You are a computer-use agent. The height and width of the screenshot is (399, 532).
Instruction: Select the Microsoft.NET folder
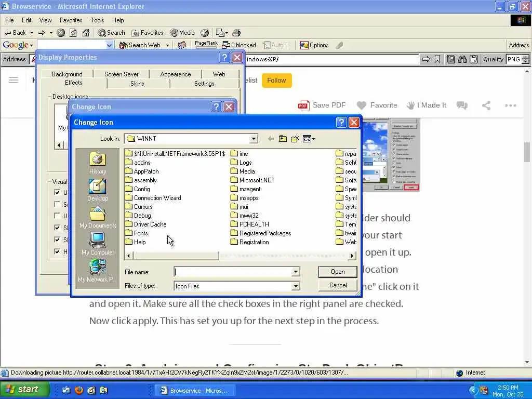pos(252,180)
